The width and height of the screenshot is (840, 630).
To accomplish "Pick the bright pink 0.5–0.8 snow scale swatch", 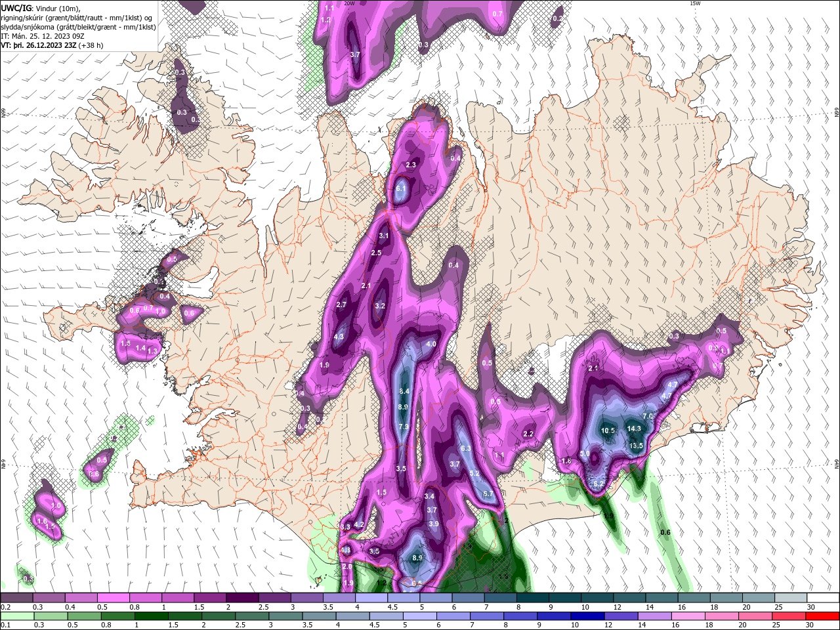I will (x=114, y=598).
